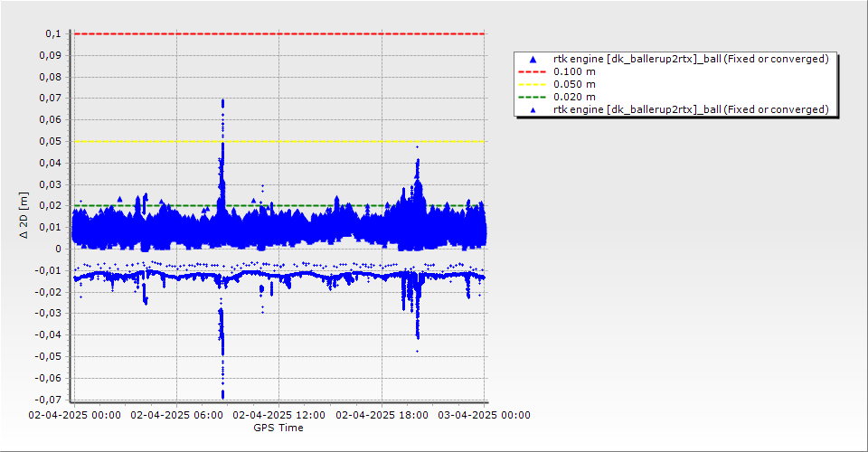The width and height of the screenshot is (868, 452).
Task: Click the large blue triangle legend marker
Action: 533,59
